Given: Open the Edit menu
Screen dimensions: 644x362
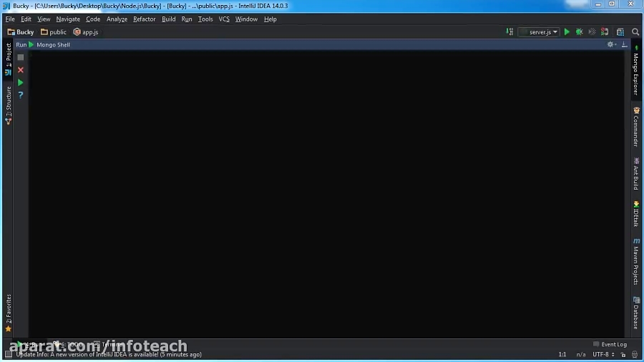Looking at the screenshot, I should pyautogui.click(x=26, y=19).
